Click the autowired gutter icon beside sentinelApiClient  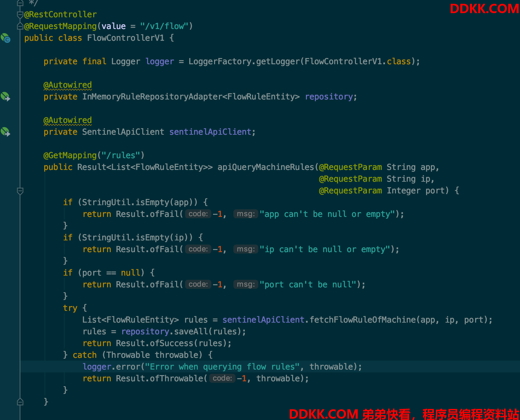tap(6, 132)
